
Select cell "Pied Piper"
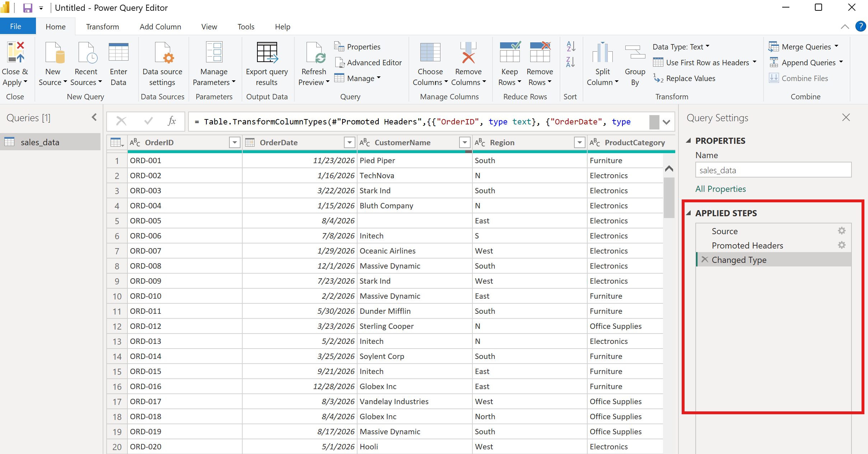click(415, 160)
